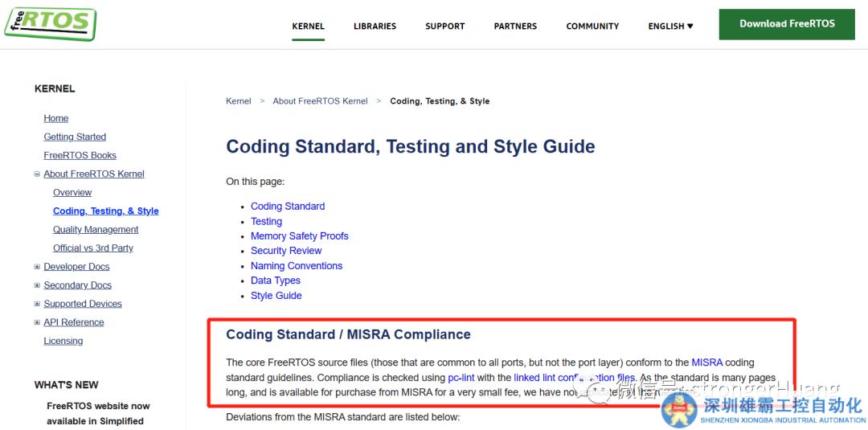Jump to Naming Conventions section
The image size is (868, 430).
(296, 265)
